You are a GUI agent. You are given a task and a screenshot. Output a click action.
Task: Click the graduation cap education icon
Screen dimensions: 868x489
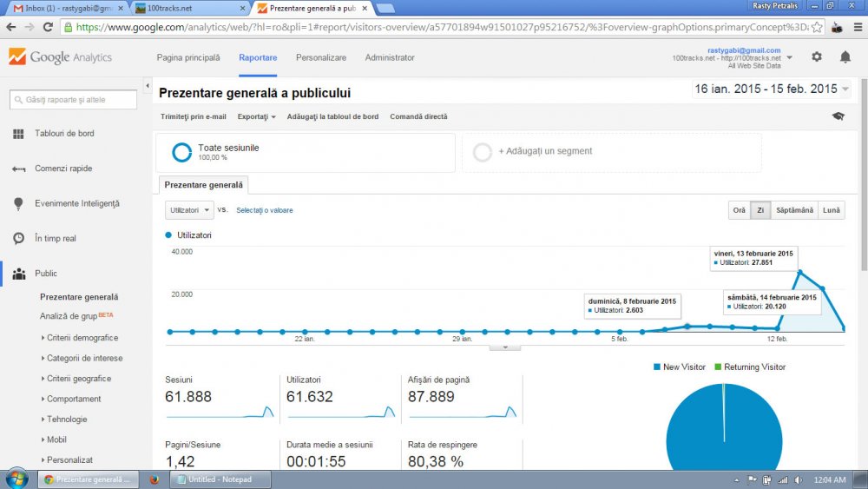click(x=838, y=116)
